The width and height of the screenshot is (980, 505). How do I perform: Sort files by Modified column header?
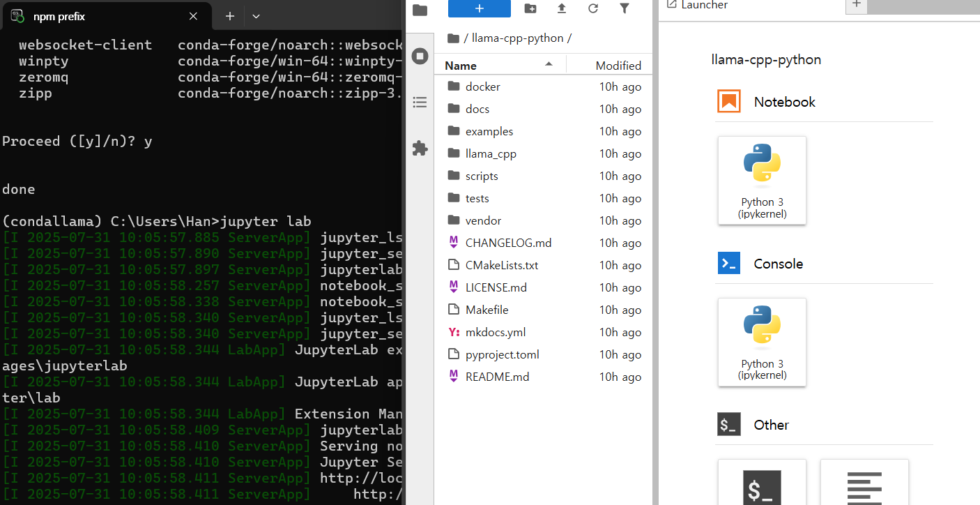point(610,66)
